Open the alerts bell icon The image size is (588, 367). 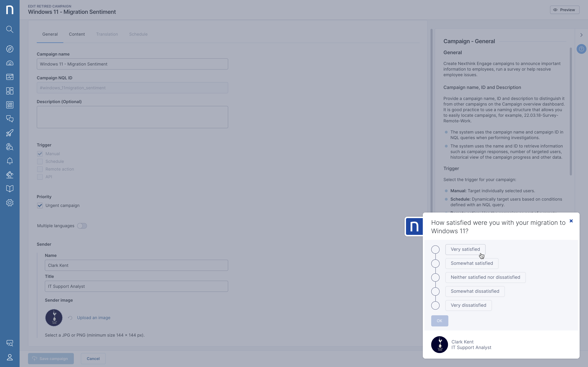click(x=10, y=161)
